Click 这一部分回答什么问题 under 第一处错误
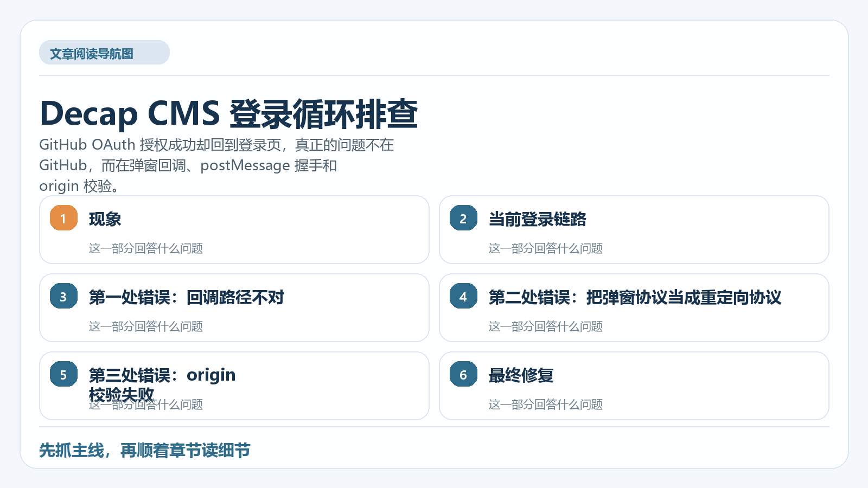Viewport: 868px width, 488px height. [146, 326]
